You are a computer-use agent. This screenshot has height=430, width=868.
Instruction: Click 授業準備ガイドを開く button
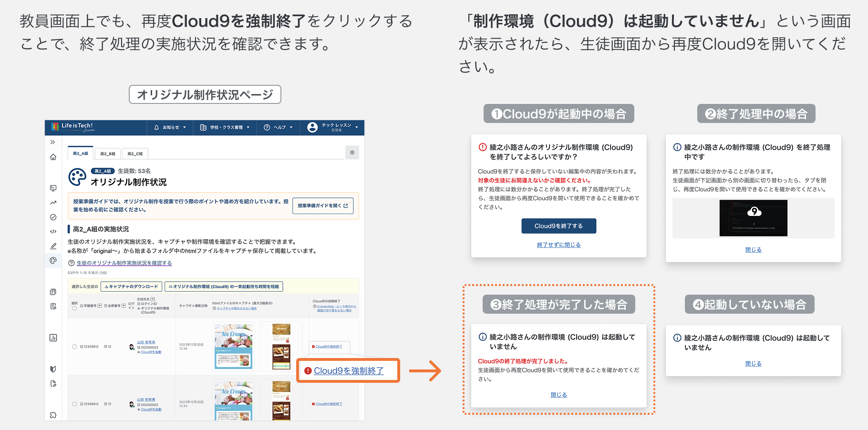[x=323, y=206]
